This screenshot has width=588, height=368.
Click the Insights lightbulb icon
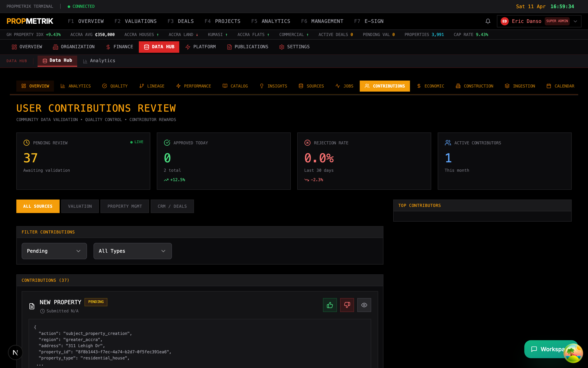[262, 86]
